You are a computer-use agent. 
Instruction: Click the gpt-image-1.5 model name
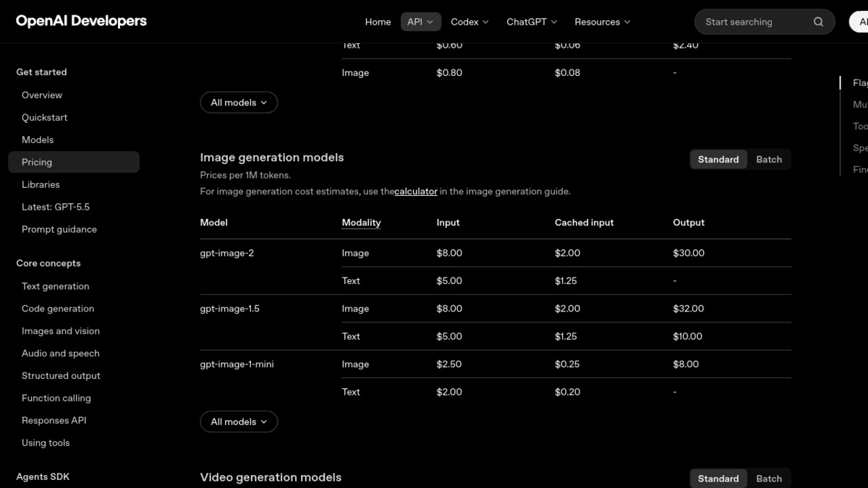[x=230, y=309]
